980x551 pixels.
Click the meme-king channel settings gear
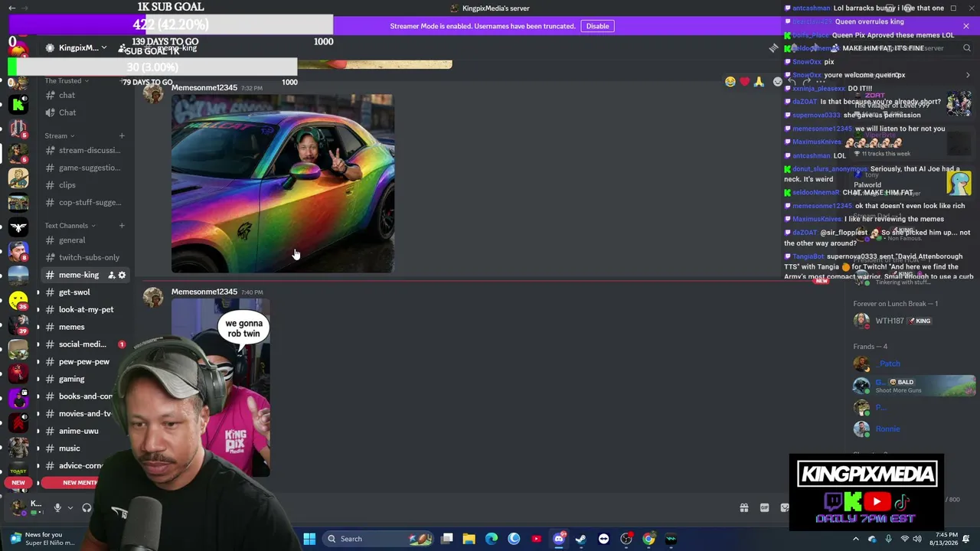coord(122,275)
